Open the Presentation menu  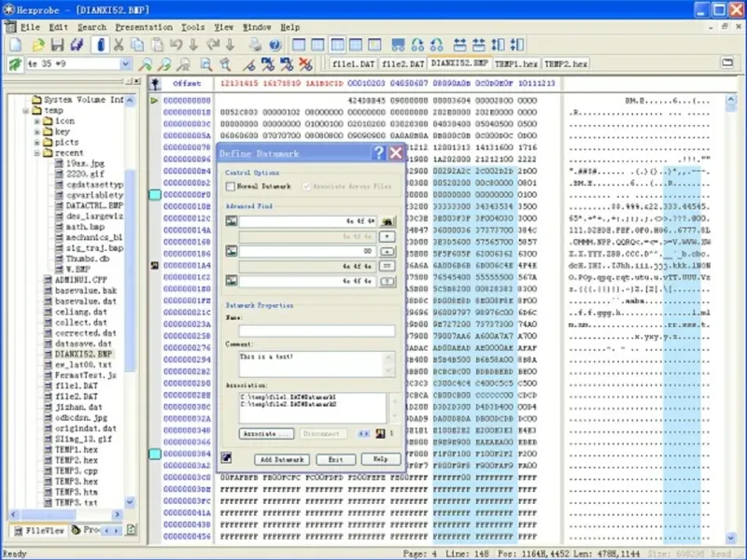pyautogui.click(x=144, y=27)
